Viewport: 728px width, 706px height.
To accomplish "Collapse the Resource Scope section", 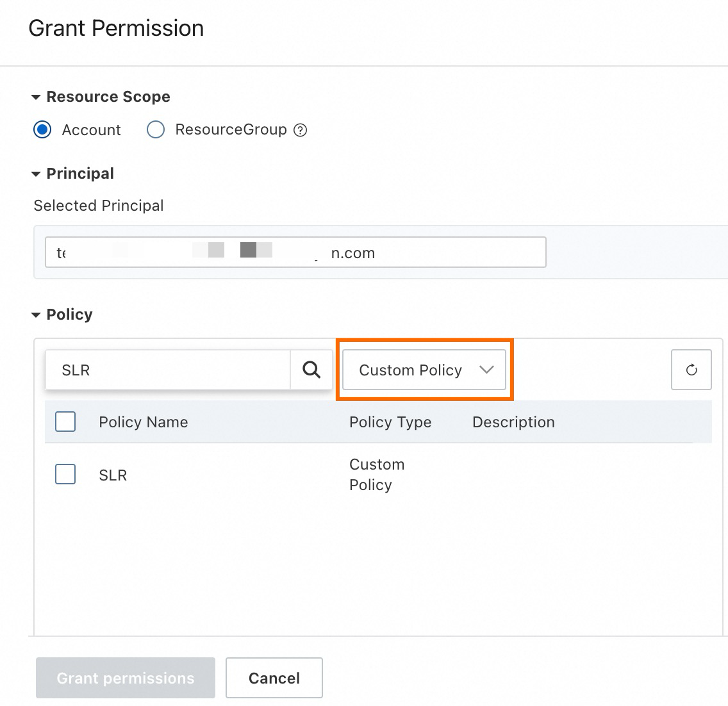I will (x=36, y=97).
